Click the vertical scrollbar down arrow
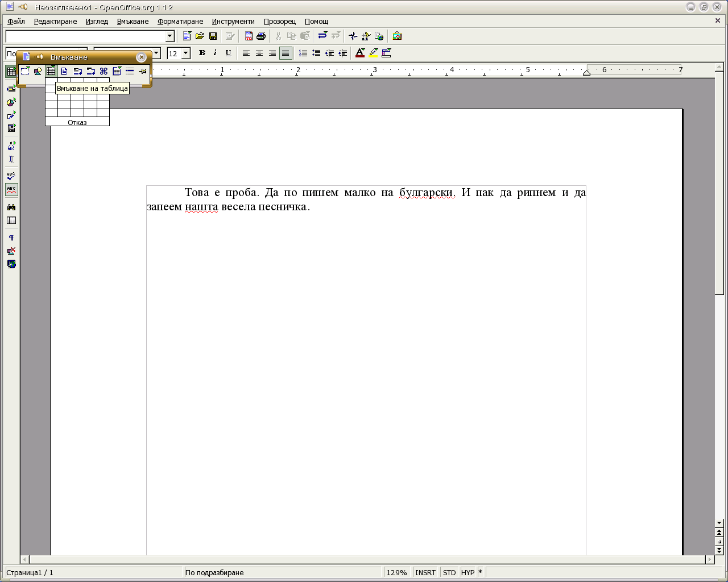728x582 pixels. (x=719, y=523)
